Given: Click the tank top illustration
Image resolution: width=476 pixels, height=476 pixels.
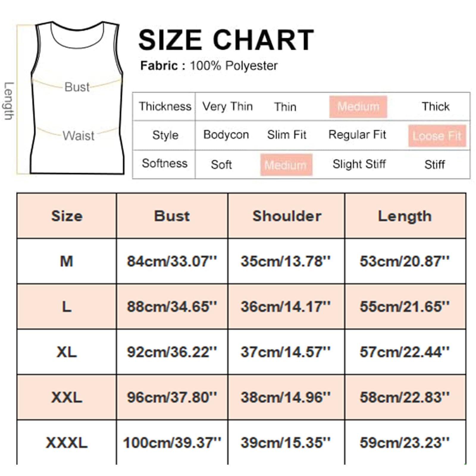Looking at the screenshot, I should (77, 98).
